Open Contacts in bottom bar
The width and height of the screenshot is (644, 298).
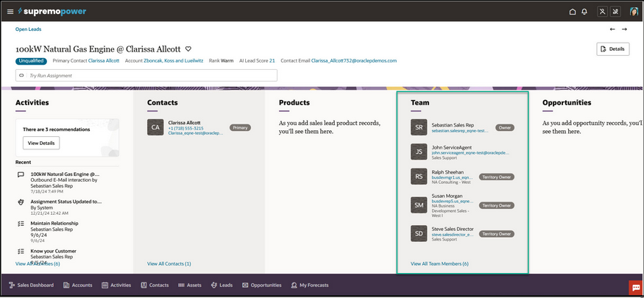pyautogui.click(x=155, y=285)
